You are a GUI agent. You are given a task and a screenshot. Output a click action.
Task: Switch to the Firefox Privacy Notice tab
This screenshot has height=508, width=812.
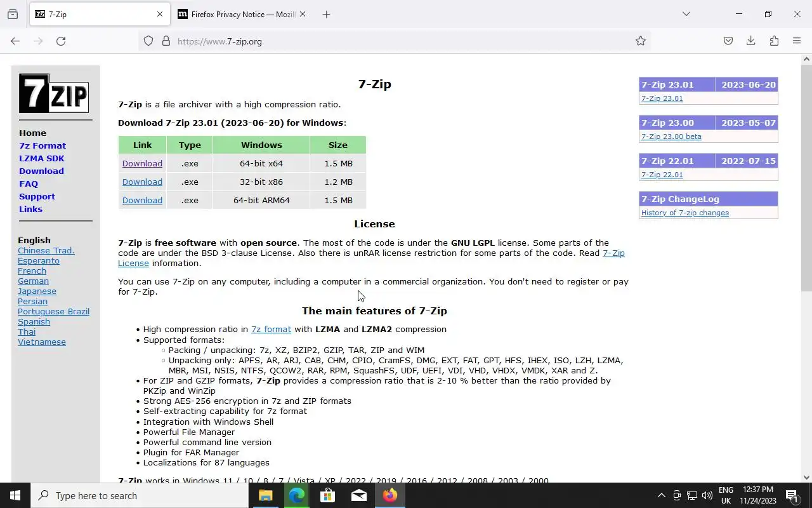click(241, 14)
